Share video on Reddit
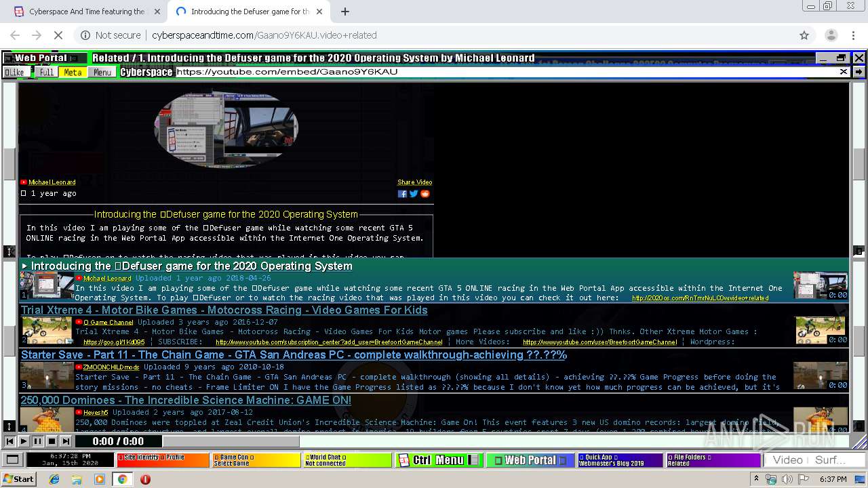 tap(425, 194)
